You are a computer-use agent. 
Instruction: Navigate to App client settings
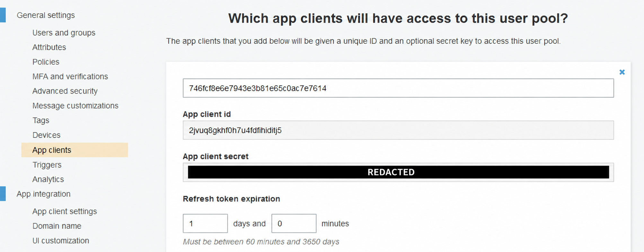pyautogui.click(x=65, y=212)
